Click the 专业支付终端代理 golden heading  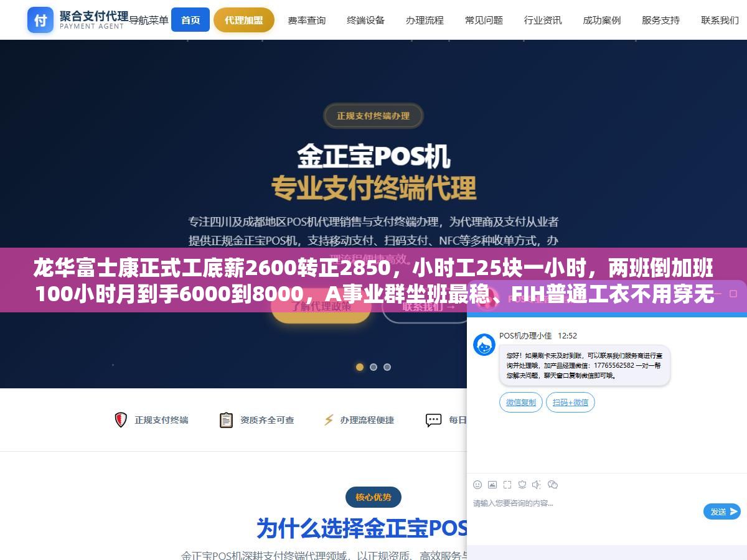tap(374, 187)
